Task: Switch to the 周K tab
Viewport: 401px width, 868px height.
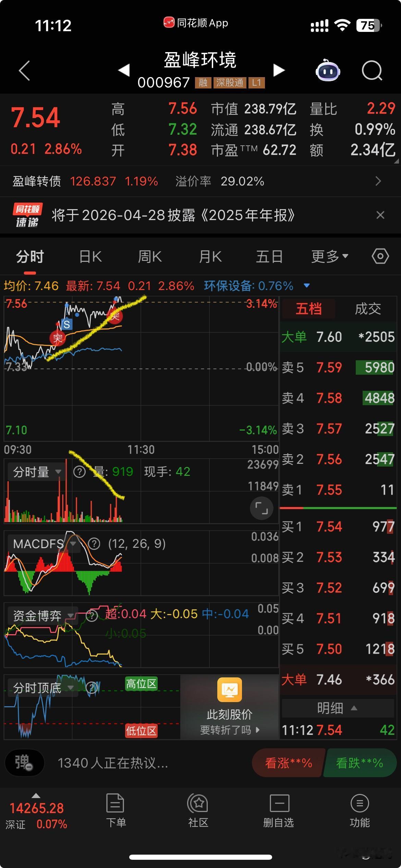Action: click(150, 256)
